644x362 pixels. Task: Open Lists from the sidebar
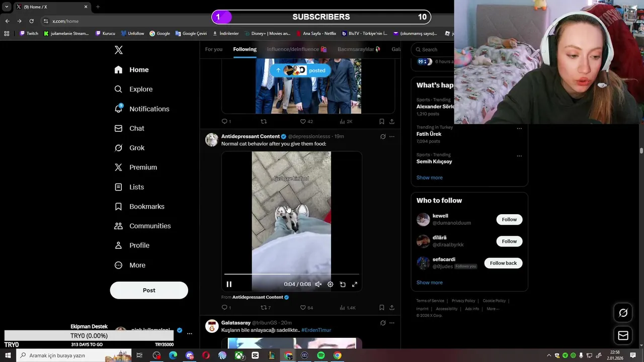(x=129, y=187)
